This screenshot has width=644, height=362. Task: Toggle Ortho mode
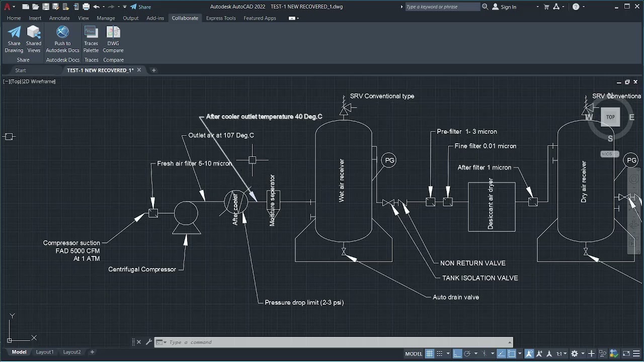[457, 354]
